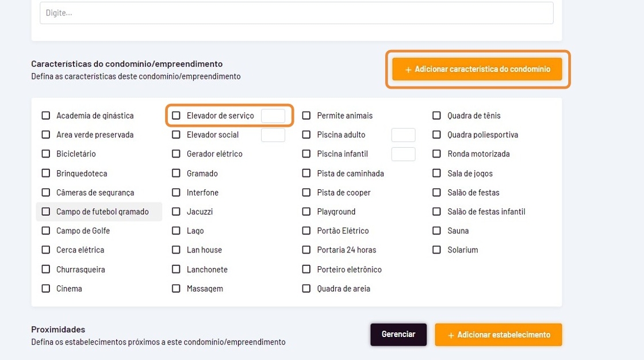The width and height of the screenshot is (644, 360).
Task: Click the Digite text input field
Action: [296, 13]
